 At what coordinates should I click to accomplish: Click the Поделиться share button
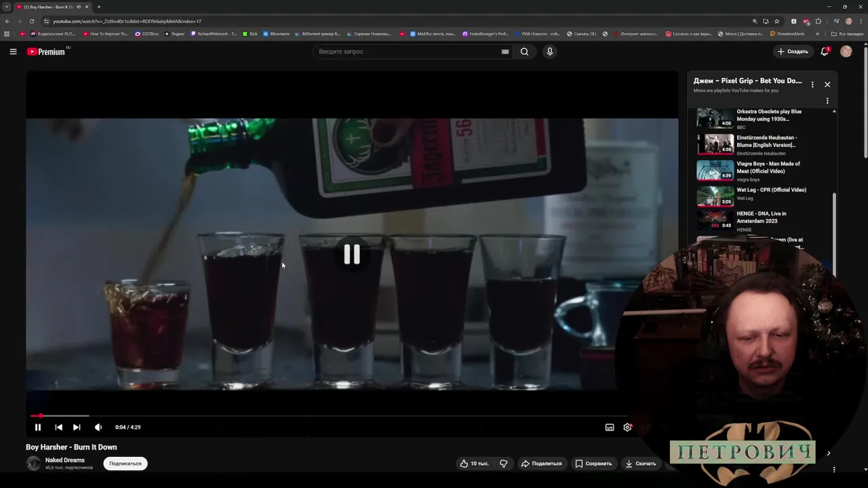coord(541,464)
